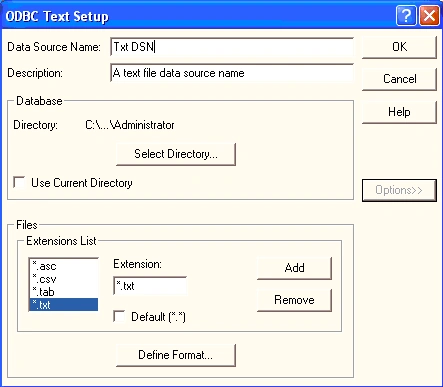Focus the Data Source Name field

click(x=232, y=47)
